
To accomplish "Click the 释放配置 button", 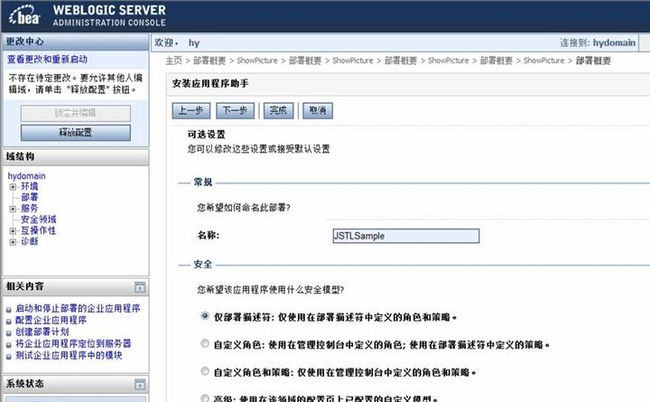I will click(x=75, y=133).
